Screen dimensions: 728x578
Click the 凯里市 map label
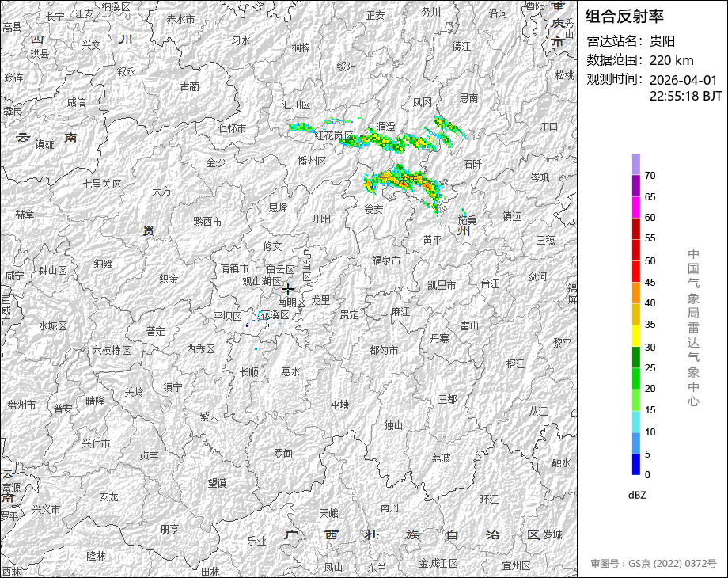tap(442, 285)
